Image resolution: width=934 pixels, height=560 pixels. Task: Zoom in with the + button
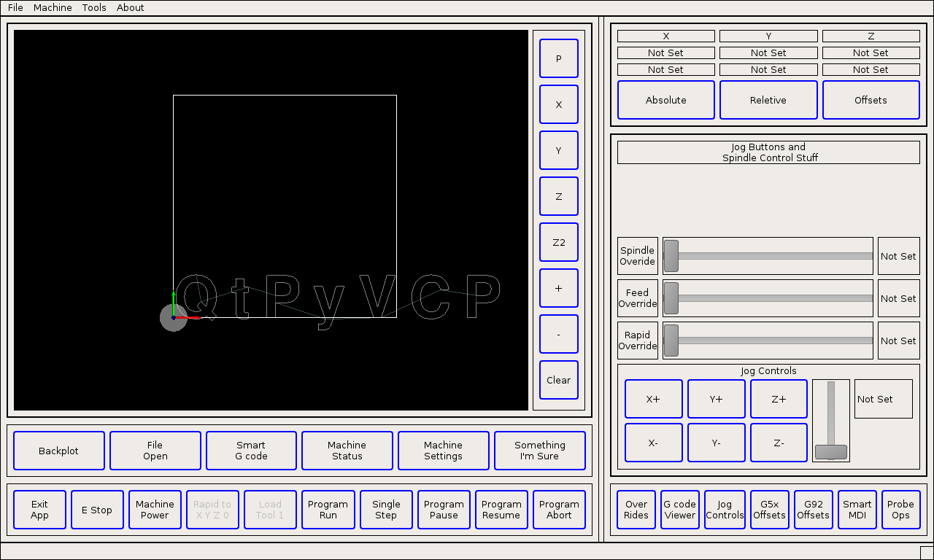pos(559,288)
